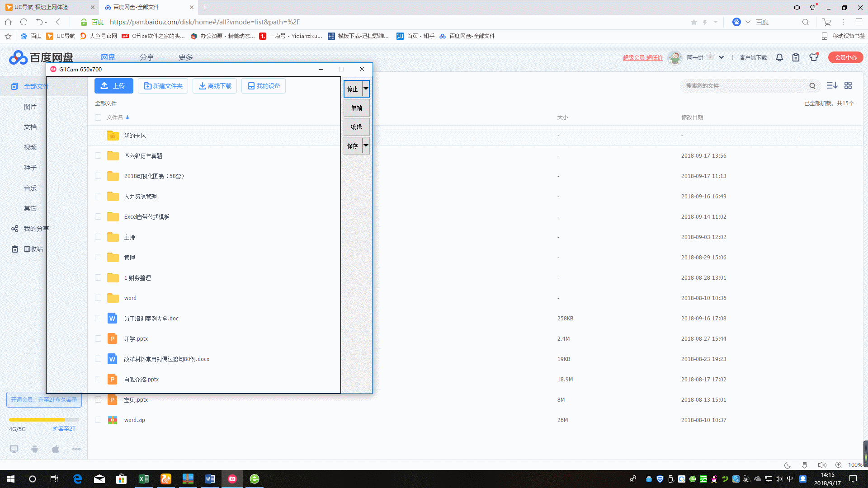Click the shirt skin icon in header
Image resolution: width=868 pixels, height=488 pixels.
[x=814, y=57]
